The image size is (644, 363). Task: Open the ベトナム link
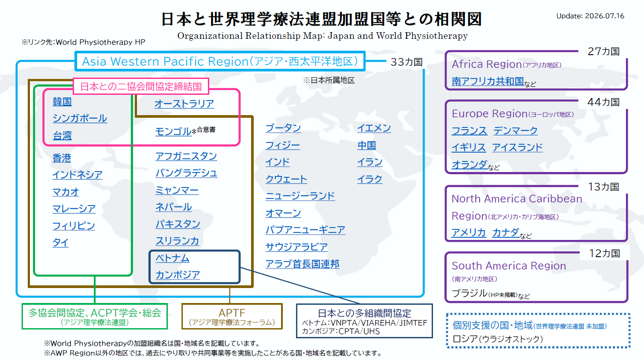[172, 258]
